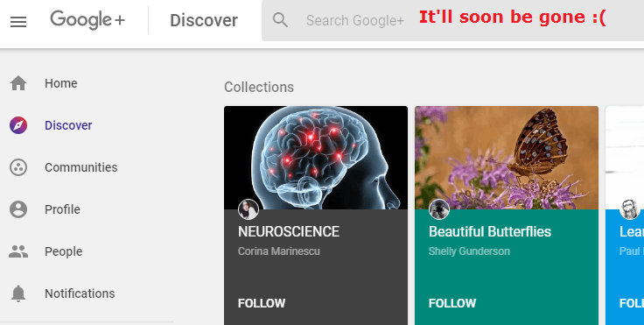Click the Home house icon
Viewport: 644px width, 325px height.
[x=18, y=83]
